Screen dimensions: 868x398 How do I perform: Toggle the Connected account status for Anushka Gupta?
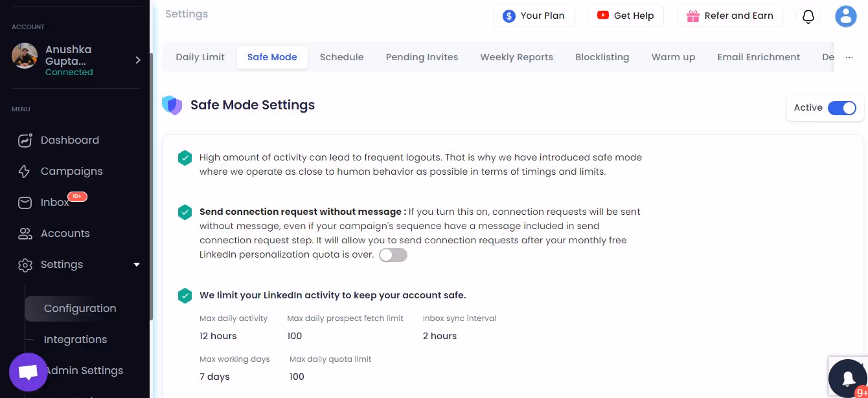click(69, 72)
